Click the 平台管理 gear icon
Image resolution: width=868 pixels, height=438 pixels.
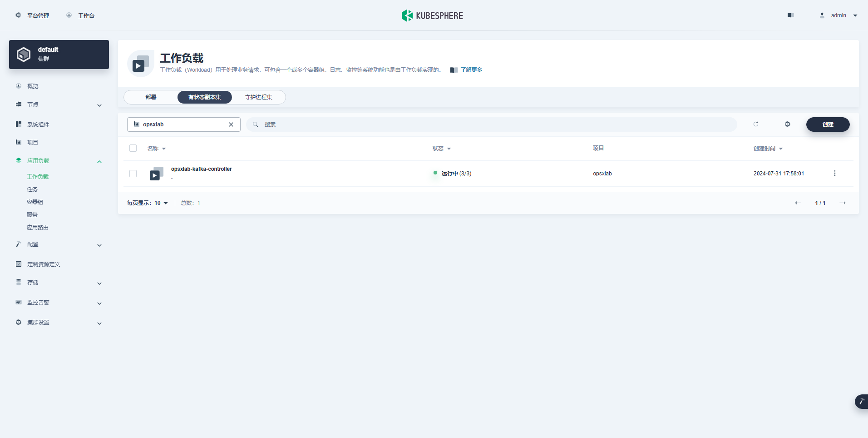pos(18,15)
